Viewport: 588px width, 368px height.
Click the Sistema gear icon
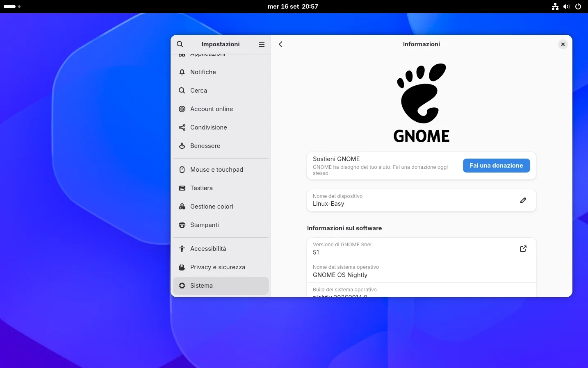(x=182, y=286)
